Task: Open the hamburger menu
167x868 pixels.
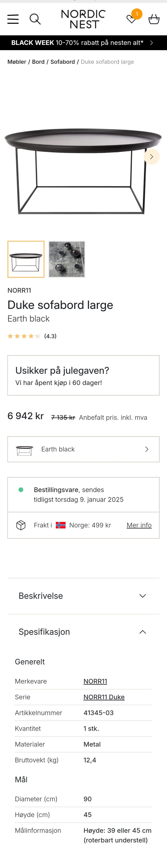Action: point(13,19)
